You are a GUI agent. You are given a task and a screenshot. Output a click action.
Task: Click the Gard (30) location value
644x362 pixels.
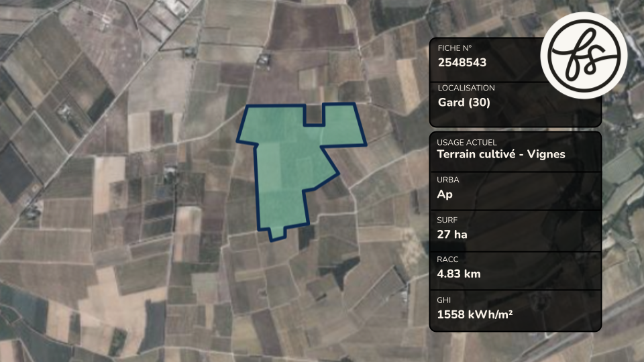(464, 102)
